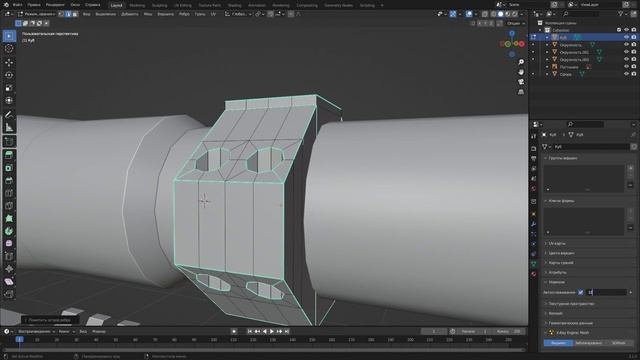The height and width of the screenshot is (360, 640).
Task: Select the Scale tool
Action: [x=9, y=88]
